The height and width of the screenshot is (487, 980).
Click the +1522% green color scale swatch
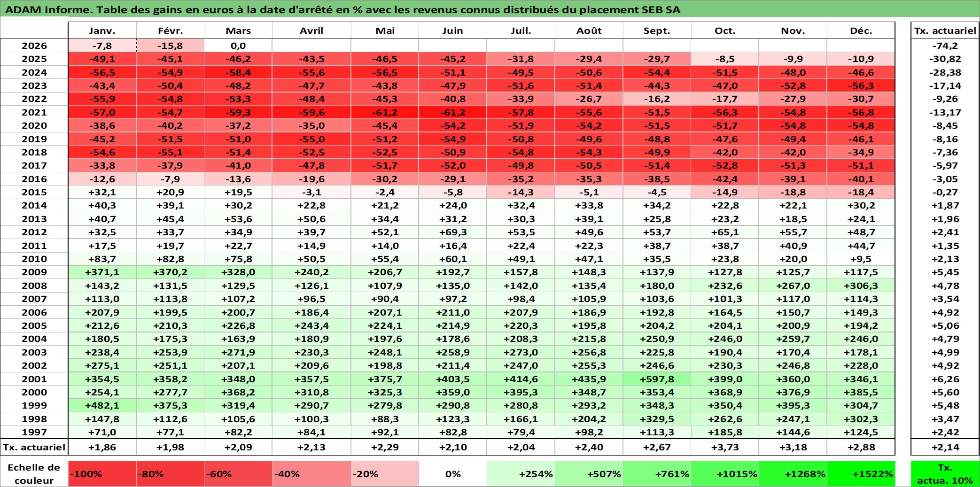(861, 474)
